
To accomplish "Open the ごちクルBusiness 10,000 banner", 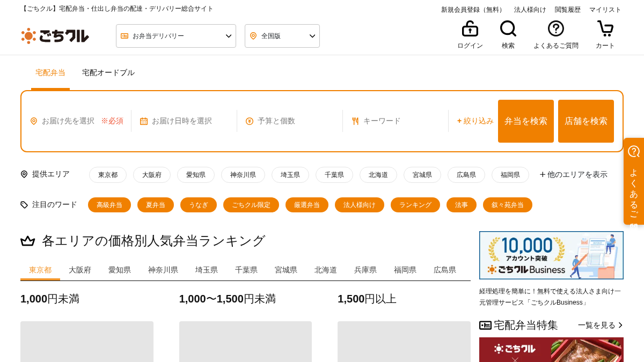I will coord(551,255).
